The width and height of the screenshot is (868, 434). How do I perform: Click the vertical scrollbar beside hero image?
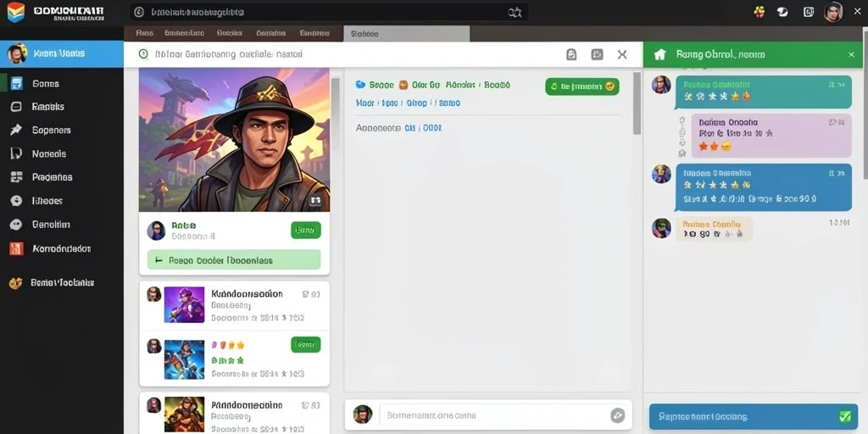click(x=335, y=114)
